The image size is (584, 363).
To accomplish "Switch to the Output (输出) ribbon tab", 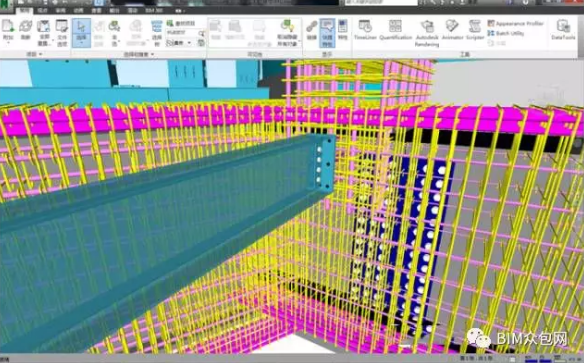I will coord(114,10).
